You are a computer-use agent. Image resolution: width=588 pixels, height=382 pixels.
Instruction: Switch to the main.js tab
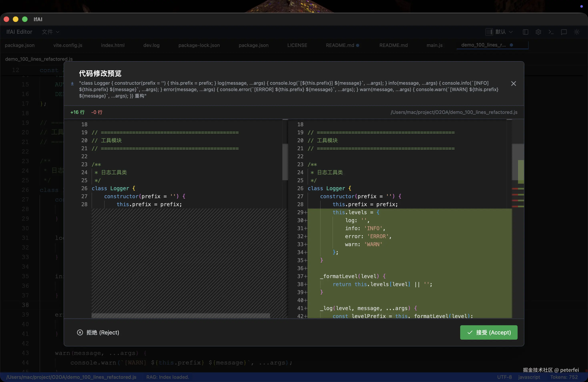pyautogui.click(x=434, y=45)
